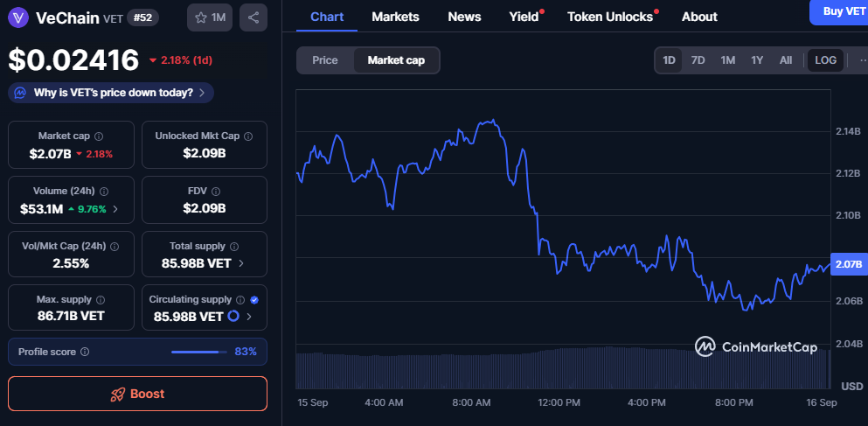Click info icon beside Total supply
868x426 pixels.
[234, 246]
